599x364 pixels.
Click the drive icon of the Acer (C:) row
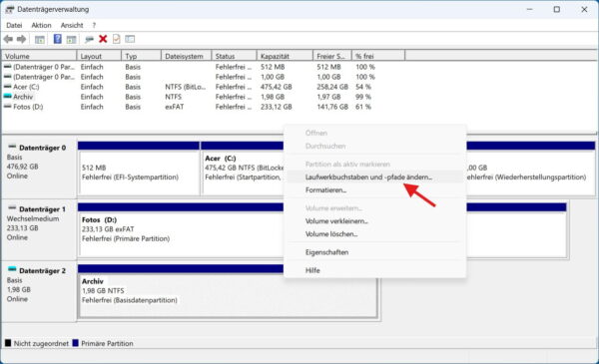(x=8, y=87)
